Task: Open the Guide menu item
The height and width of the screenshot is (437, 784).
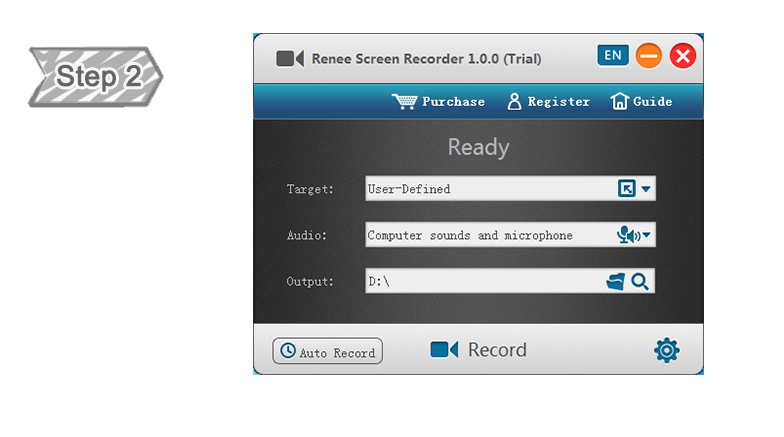Action: pos(652,101)
